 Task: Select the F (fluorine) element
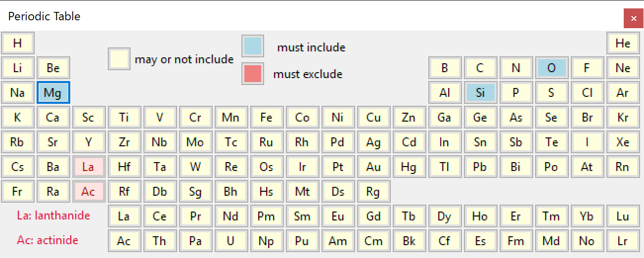(587, 68)
